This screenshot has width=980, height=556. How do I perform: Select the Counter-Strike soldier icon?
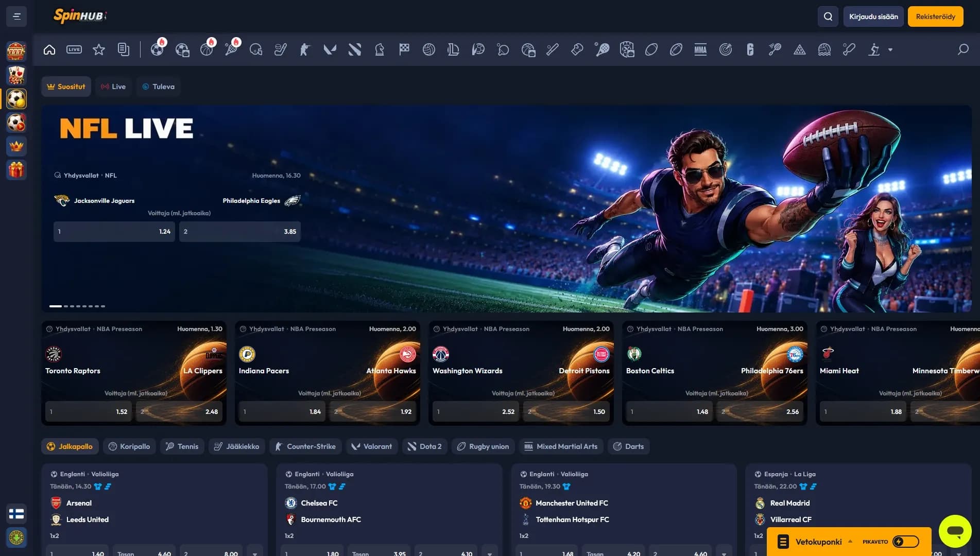pos(305,50)
